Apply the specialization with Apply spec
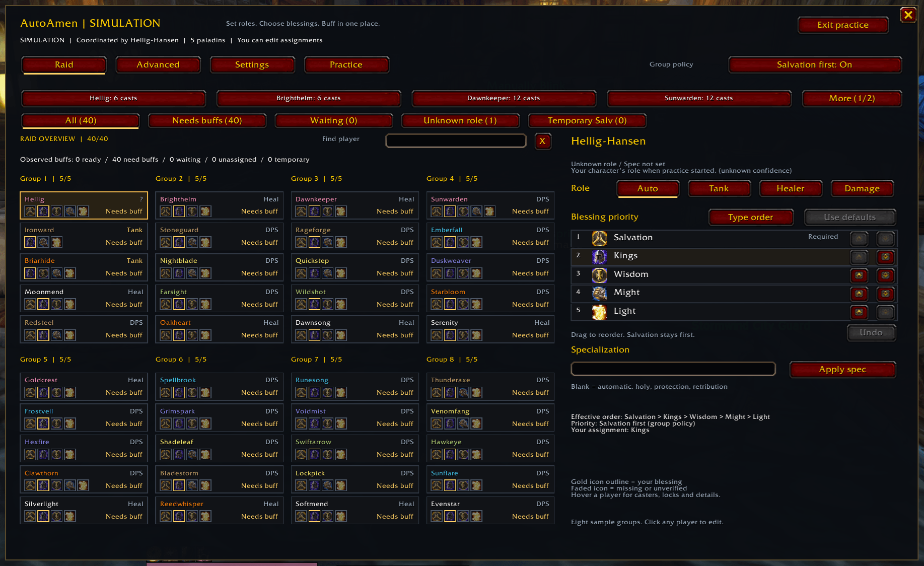The image size is (924, 566). 842,370
